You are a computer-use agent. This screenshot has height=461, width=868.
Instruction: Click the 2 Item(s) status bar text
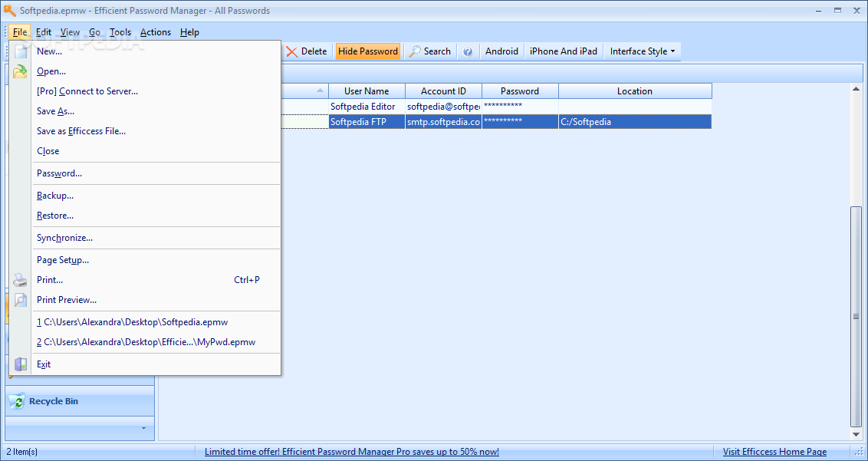21,452
